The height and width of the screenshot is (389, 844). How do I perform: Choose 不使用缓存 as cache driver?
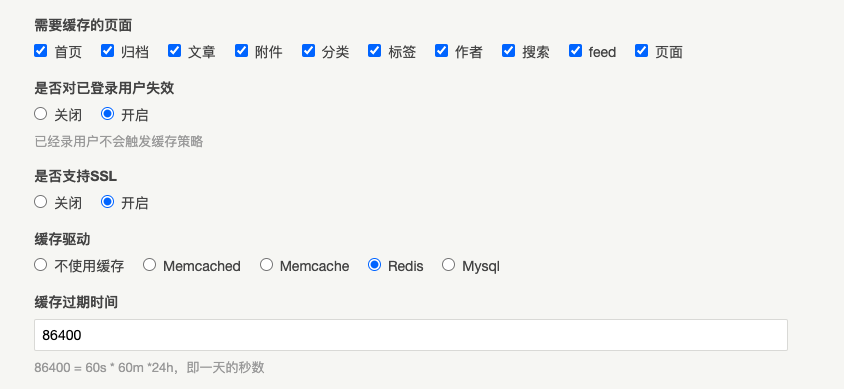coord(40,265)
